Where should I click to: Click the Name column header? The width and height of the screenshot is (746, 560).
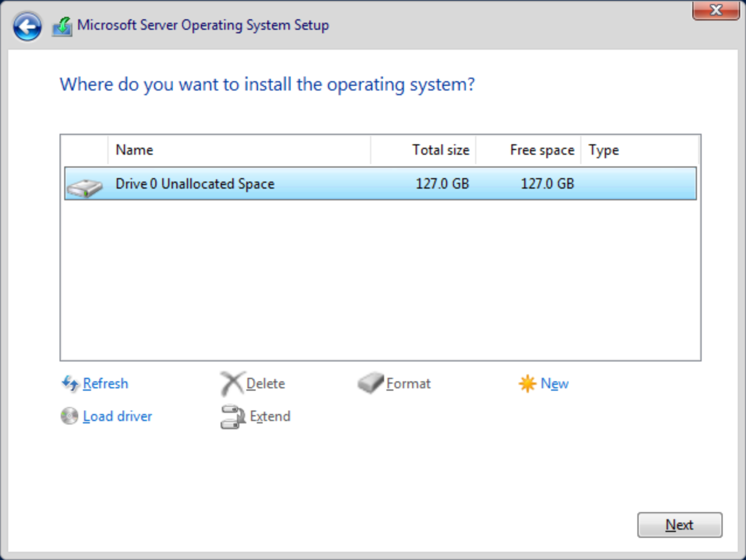pos(134,150)
